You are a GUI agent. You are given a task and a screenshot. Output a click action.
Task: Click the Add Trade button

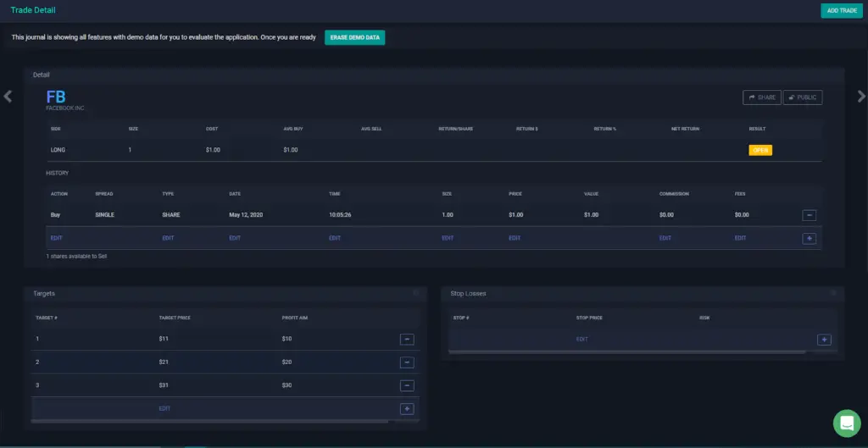click(x=842, y=10)
